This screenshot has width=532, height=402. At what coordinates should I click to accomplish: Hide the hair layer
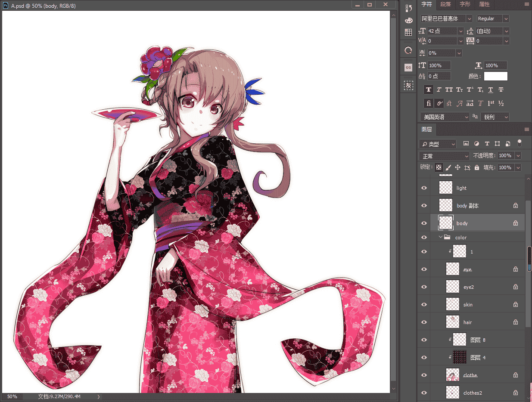tap(424, 322)
